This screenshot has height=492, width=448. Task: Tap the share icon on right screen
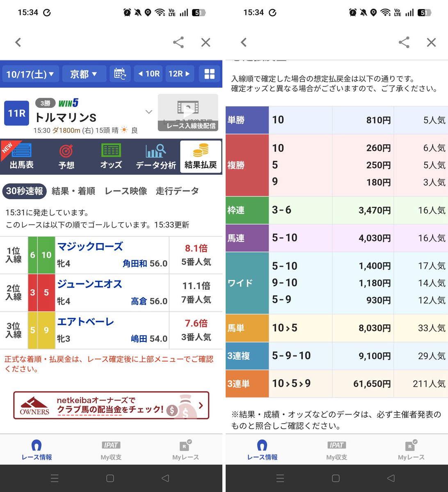(404, 42)
